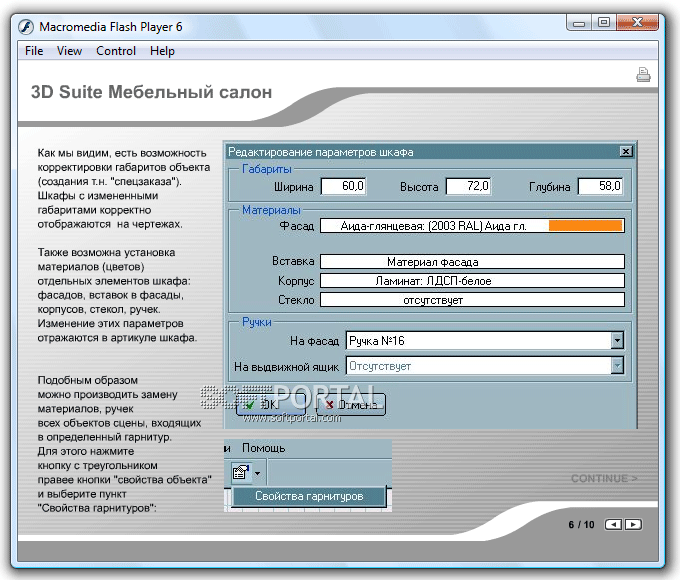Click the CONTINUE link
Viewport: 680px width, 580px height.
pyautogui.click(x=604, y=478)
